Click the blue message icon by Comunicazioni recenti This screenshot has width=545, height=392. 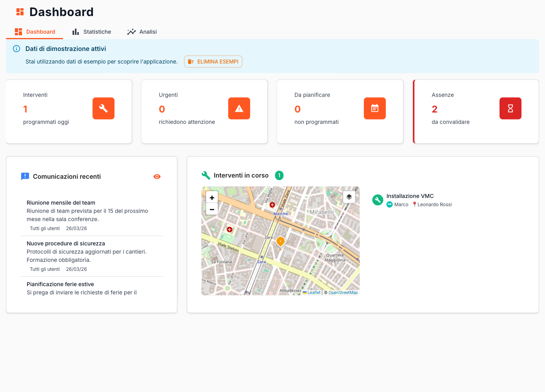pyautogui.click(x=25, y=176)
